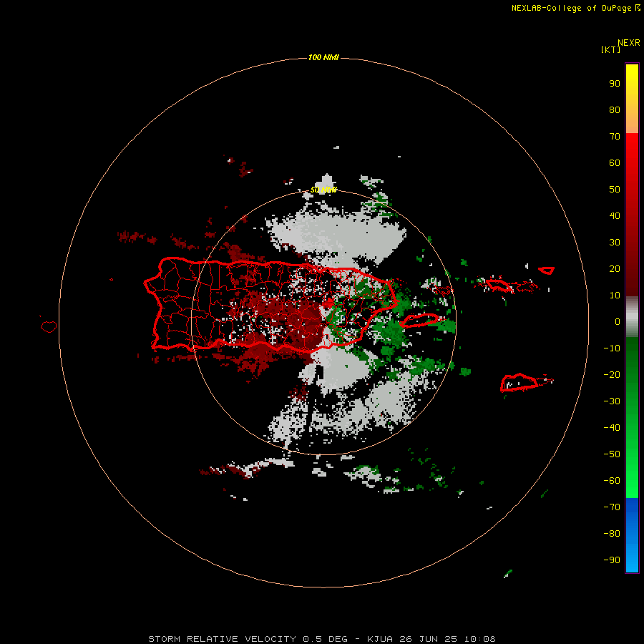Click the 10 value on velocity scale
Viewport: 644px width, 644px height.
click(x=615, y=296)
